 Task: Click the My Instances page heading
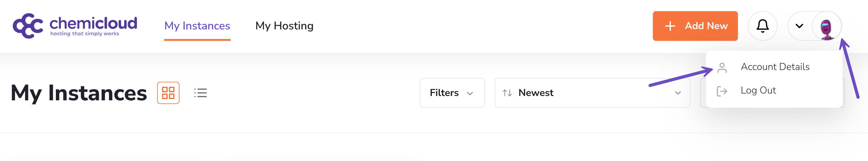pyautogui.click(x=79, y=93)
